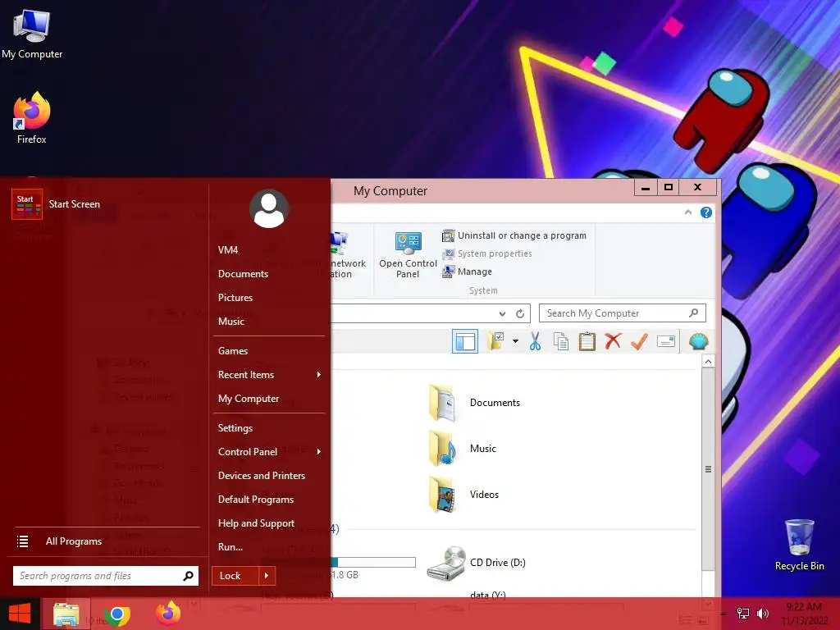Screen dimensions: 840x630
Task: Click the Firefox taskbar icon
Action: [x=168, y=614]
